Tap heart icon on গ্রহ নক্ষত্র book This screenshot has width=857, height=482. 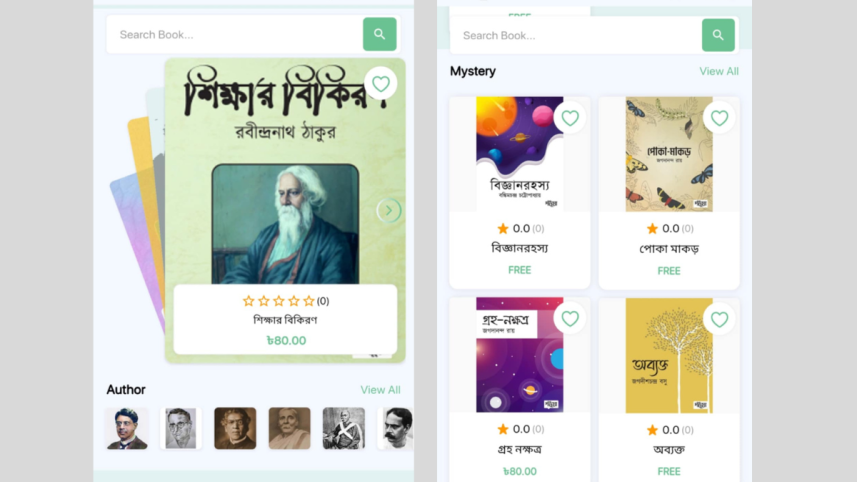(x=570, y=319)
